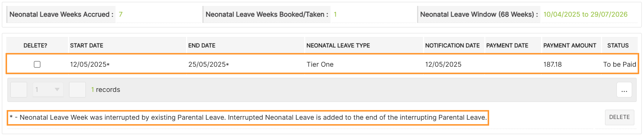Click the NEONATAL LEAVE TYPE column header
The width and height of the screenshot is (644, 136).
coord(338,46)
